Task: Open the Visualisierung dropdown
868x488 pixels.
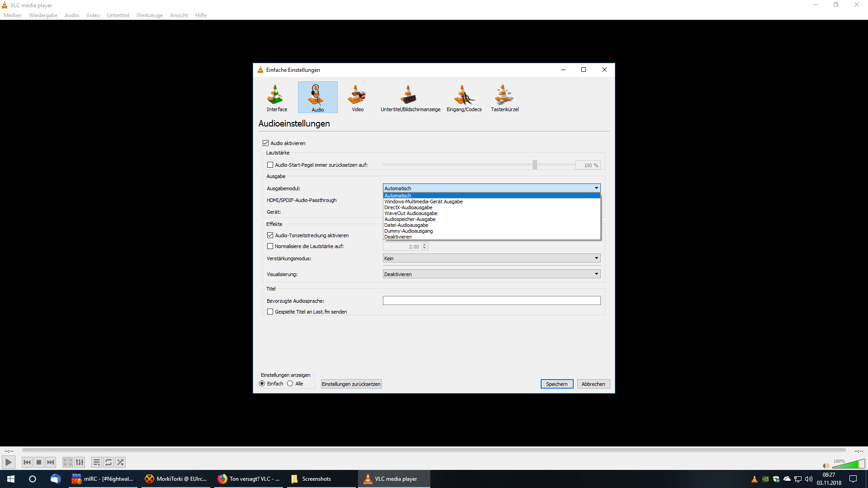Action: coord(491,274)
